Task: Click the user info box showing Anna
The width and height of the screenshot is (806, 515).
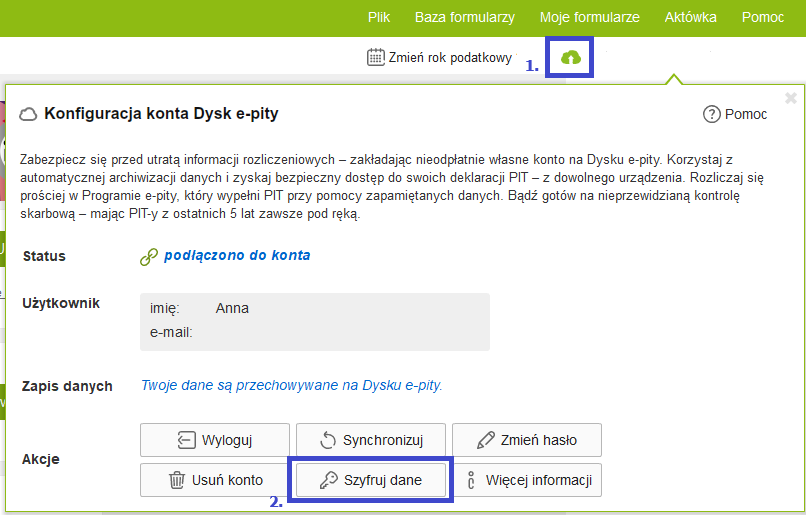Action: (x=314, y=321)
